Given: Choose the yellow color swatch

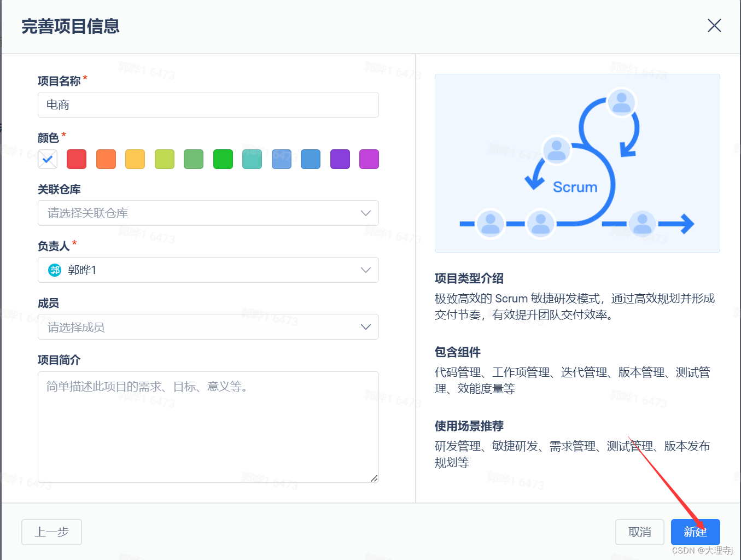Looking at the screenshot, I should 135,159.
